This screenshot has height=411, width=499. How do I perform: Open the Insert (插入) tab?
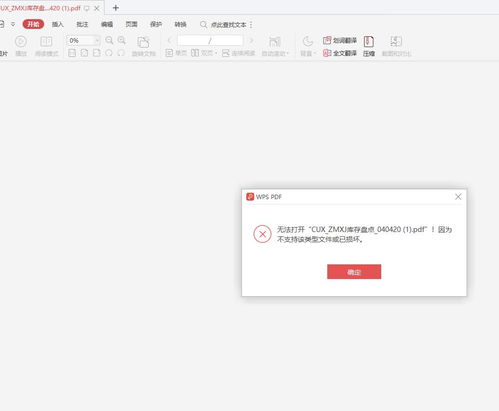coord(57,24)
